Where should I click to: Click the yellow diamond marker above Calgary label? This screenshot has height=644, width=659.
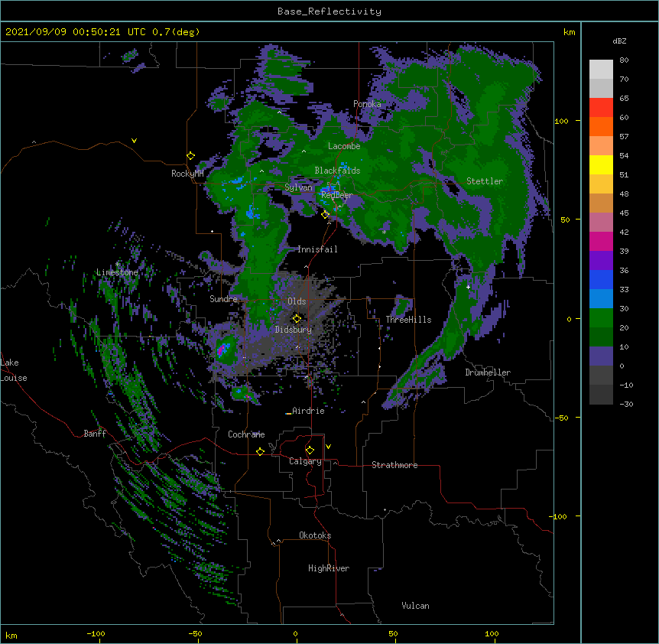(310, 450)
